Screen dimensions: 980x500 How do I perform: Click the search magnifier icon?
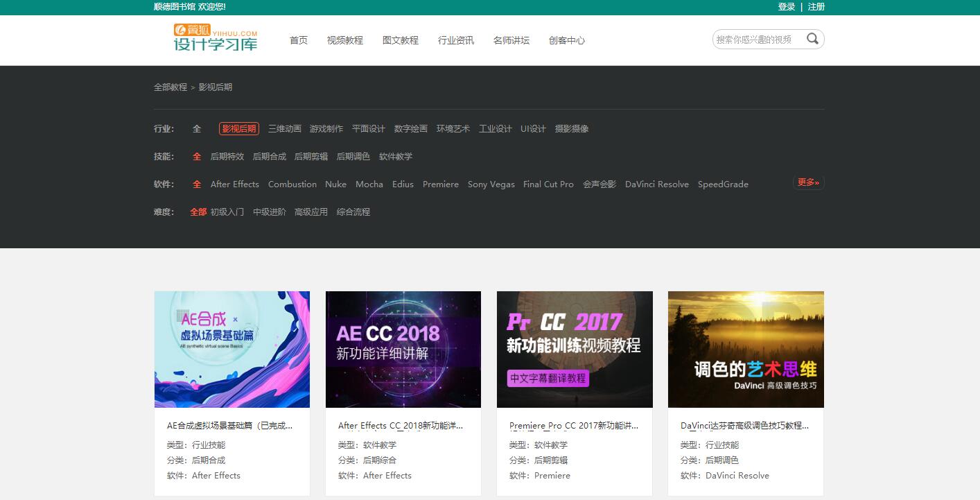812,39
